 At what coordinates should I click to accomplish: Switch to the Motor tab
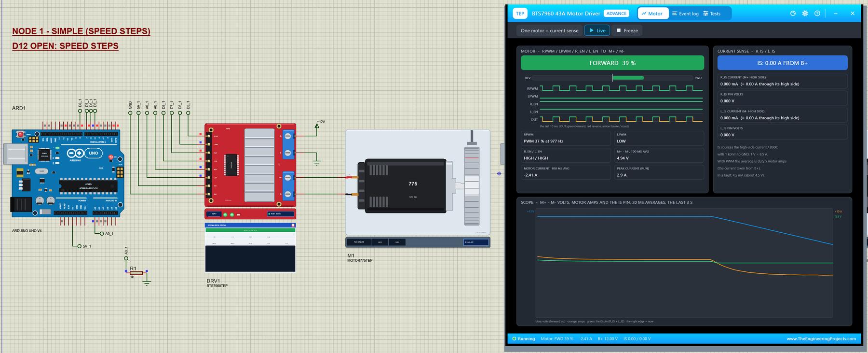[652, 14]
